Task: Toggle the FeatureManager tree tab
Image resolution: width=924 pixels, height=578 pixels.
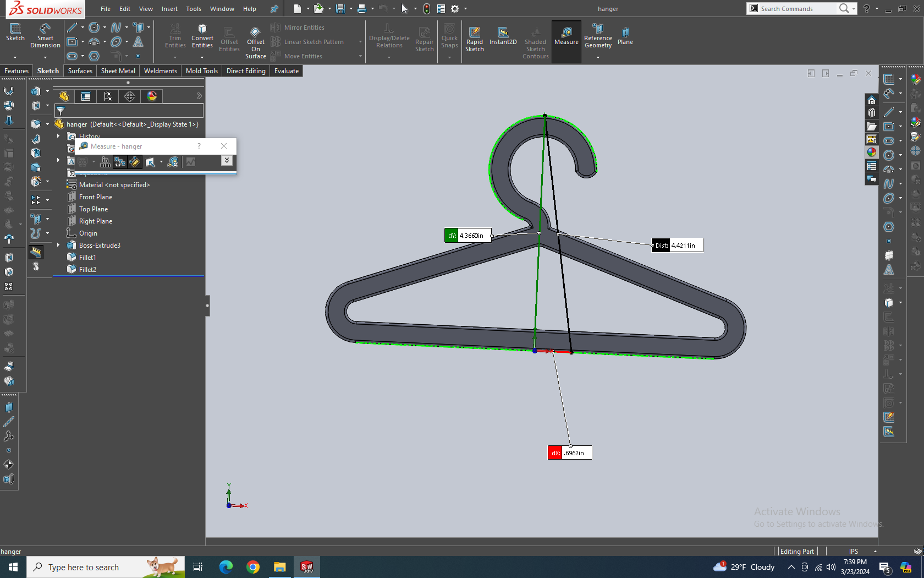Action: [64, 96]
